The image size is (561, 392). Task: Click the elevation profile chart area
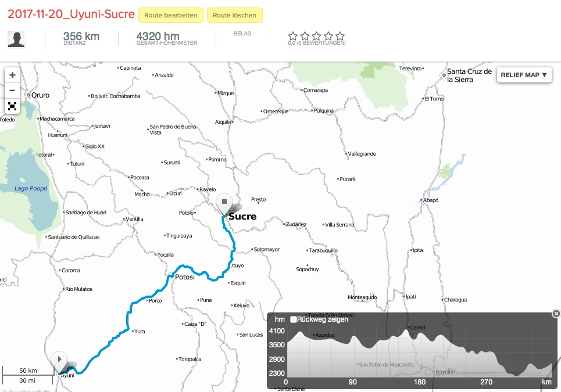(419, 354)
